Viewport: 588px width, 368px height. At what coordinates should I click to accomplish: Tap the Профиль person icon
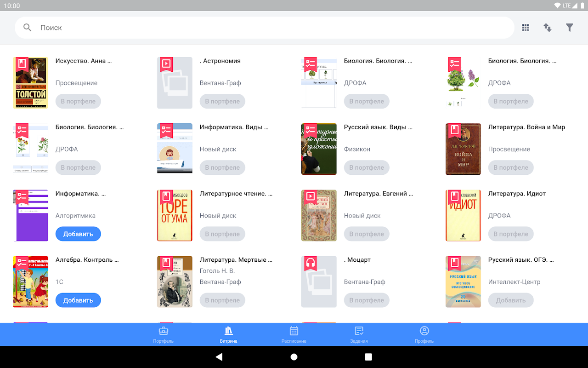click(424, 331)
